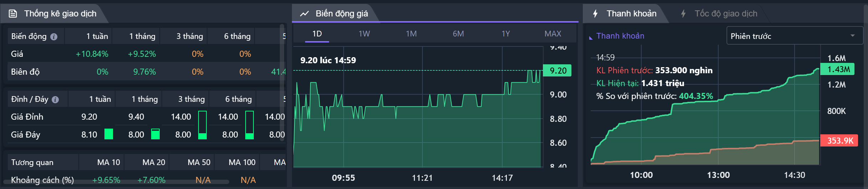This screenshot has height=189, width=868.
Task: Open the Biến động giá tab
Action: 335,14
